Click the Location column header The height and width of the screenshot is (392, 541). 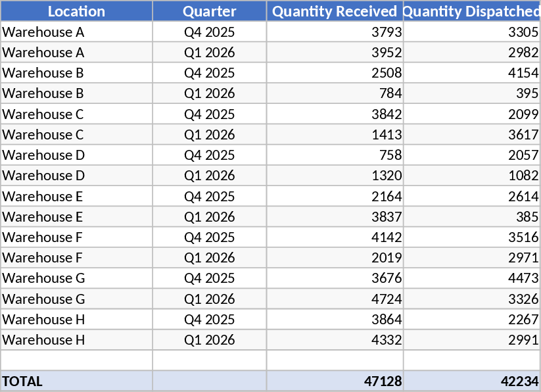[76, 11]
